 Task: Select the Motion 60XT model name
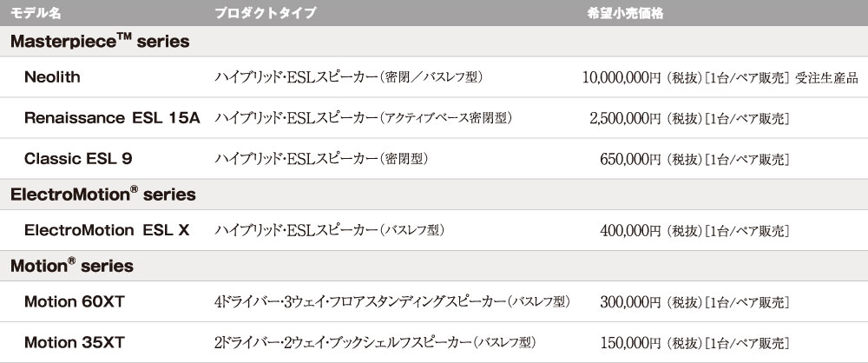[x=75, y=301]
